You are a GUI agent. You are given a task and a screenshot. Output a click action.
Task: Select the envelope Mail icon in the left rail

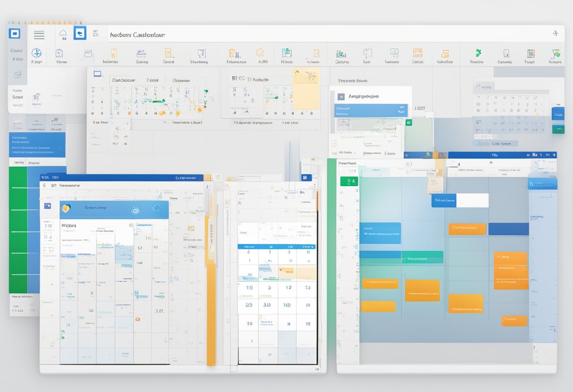[x=17, y=74]
